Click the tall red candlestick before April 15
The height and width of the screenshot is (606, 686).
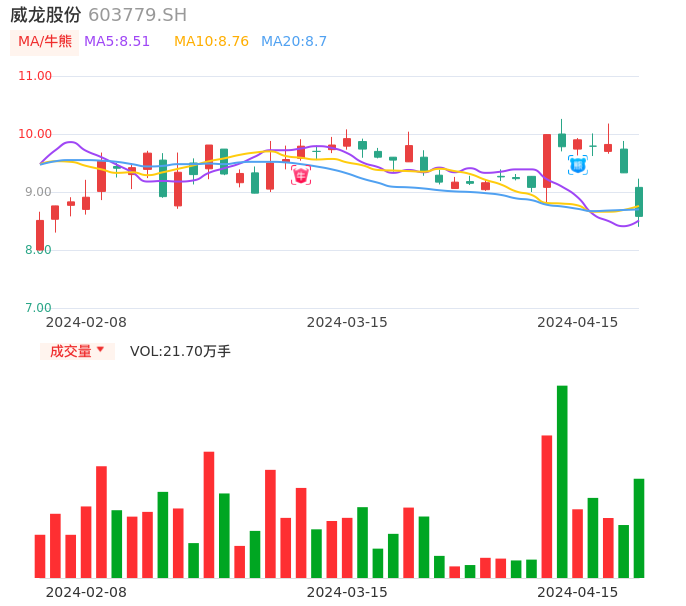pyautogui.click(x=547, y=161)
